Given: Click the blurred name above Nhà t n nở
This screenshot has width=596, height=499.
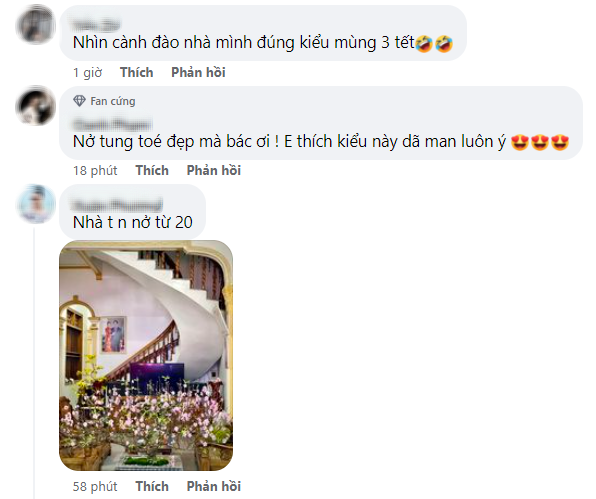Looking at the screenshot, I should tap(117, 204).
